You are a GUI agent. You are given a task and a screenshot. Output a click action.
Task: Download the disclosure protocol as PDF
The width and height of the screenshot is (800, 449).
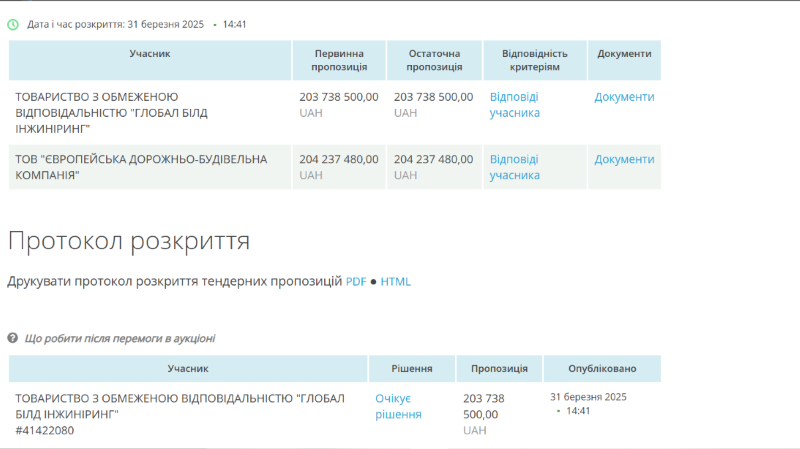coord(356,281)
